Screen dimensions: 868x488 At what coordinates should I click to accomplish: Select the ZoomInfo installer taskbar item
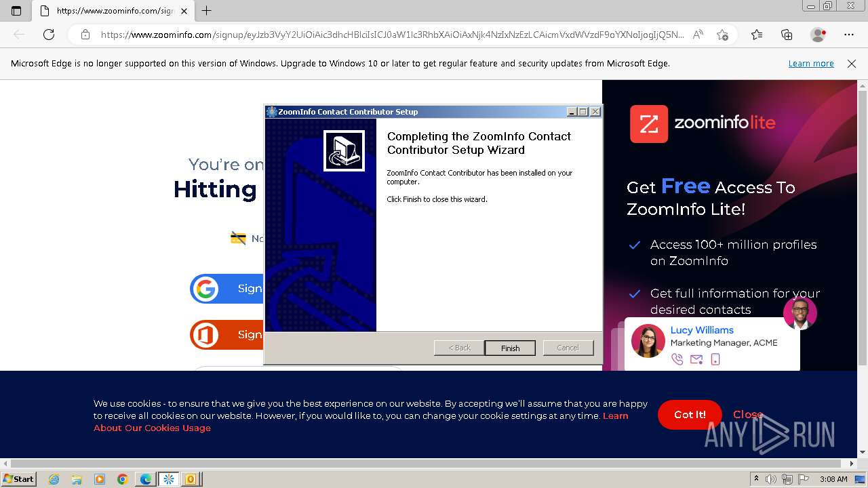pos(169,479)
